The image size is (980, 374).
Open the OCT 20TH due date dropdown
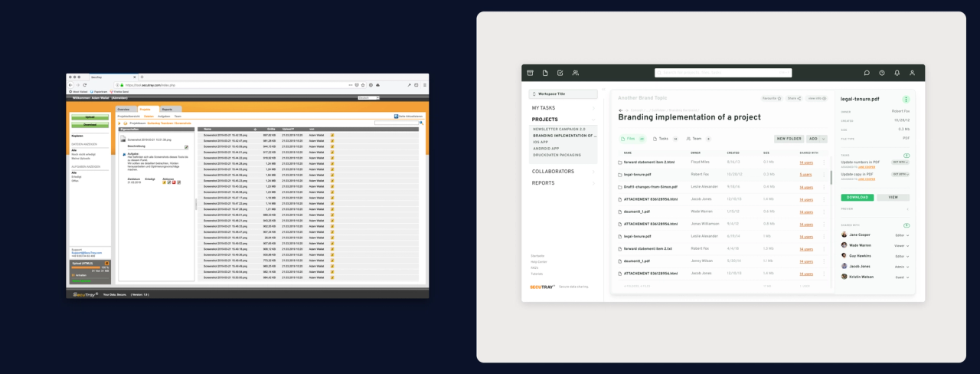[899, 174]
